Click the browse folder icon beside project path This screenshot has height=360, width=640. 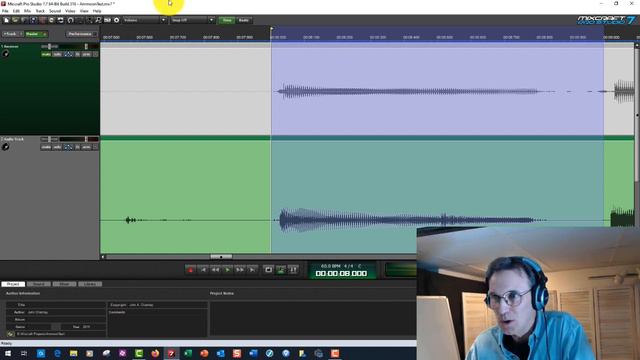pyautogui.click(x=10, y=334)
